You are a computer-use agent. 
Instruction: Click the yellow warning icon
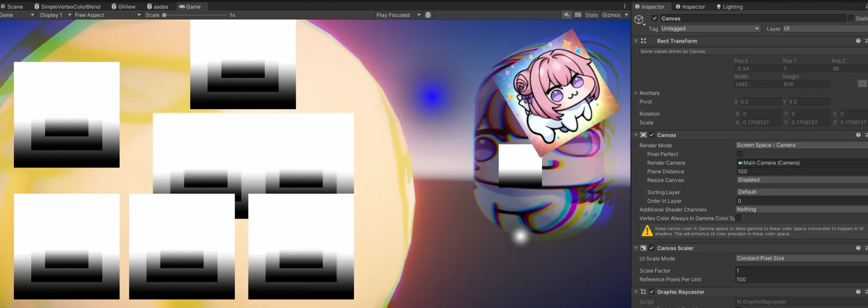(647, 231)
